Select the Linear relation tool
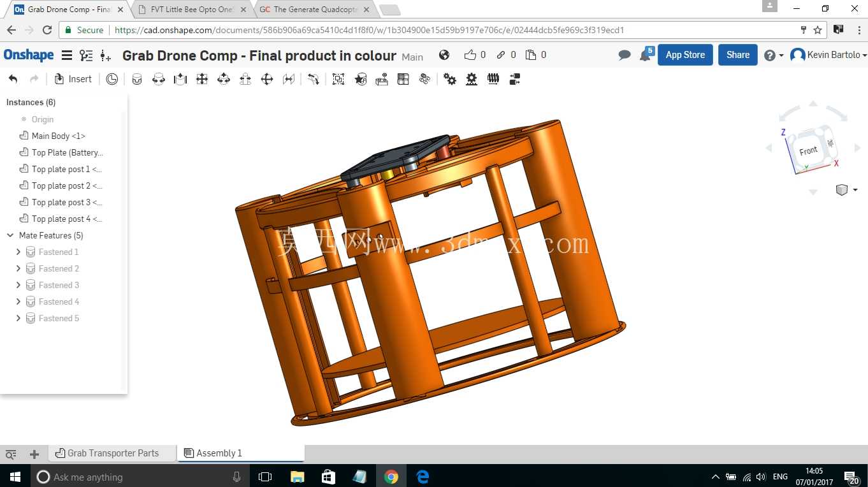 pyautogui.click(x=515, y=79)
